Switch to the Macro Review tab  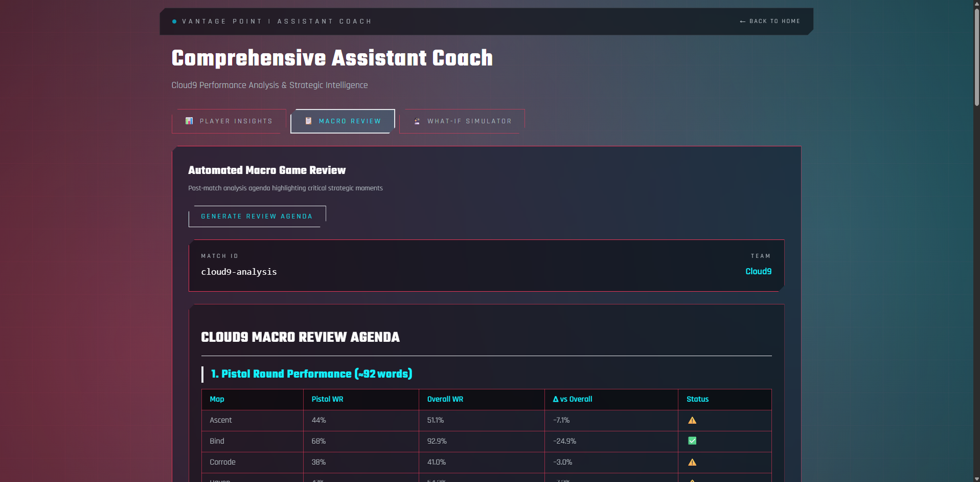click(343, 121)
